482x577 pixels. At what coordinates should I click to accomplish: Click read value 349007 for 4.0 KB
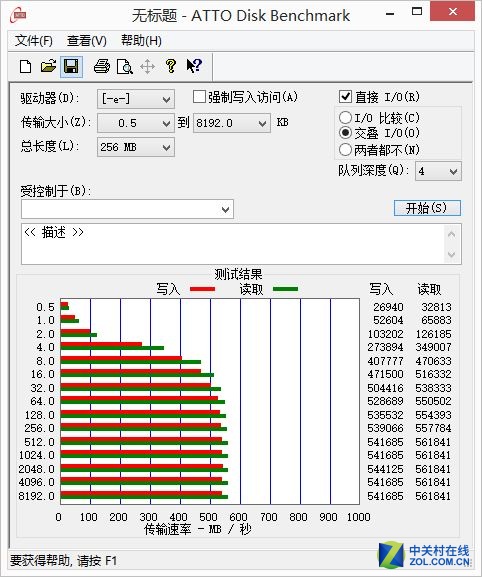click(433, 347)
